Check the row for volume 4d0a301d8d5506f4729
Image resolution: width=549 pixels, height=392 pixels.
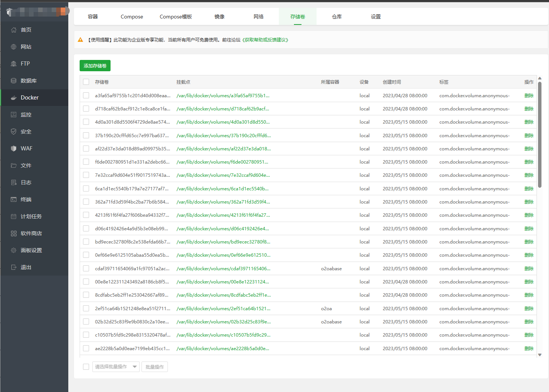[x=86, y=122]
